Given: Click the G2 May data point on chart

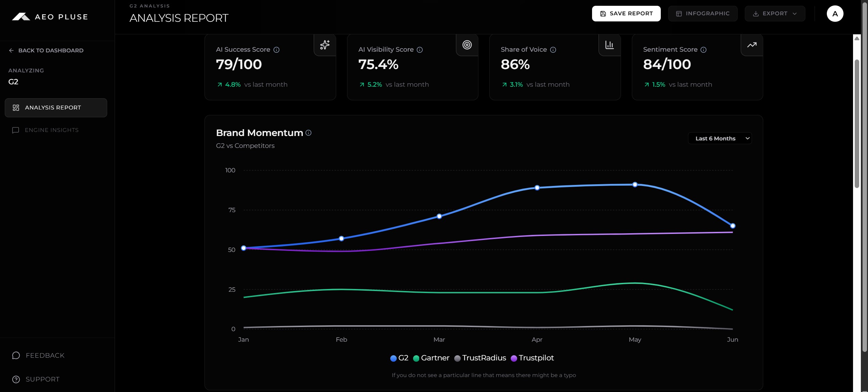Looking at the screenshot, I should click(x=635, y=185).
